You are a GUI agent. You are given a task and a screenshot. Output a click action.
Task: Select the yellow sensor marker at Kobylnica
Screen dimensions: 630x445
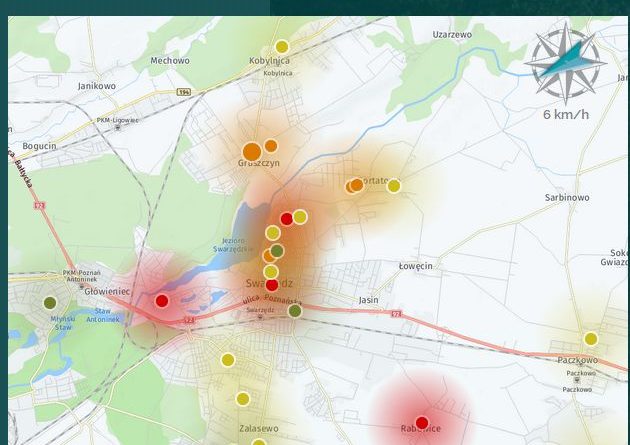coord(282,46)
